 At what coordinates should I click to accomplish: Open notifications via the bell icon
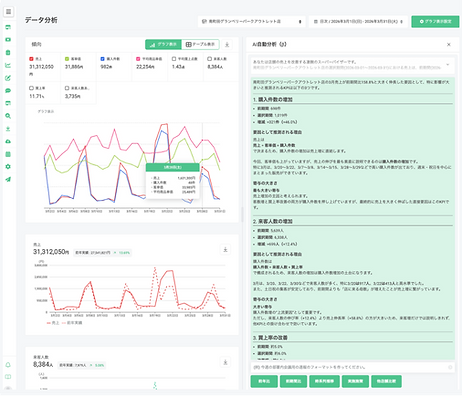click(8, 365)
